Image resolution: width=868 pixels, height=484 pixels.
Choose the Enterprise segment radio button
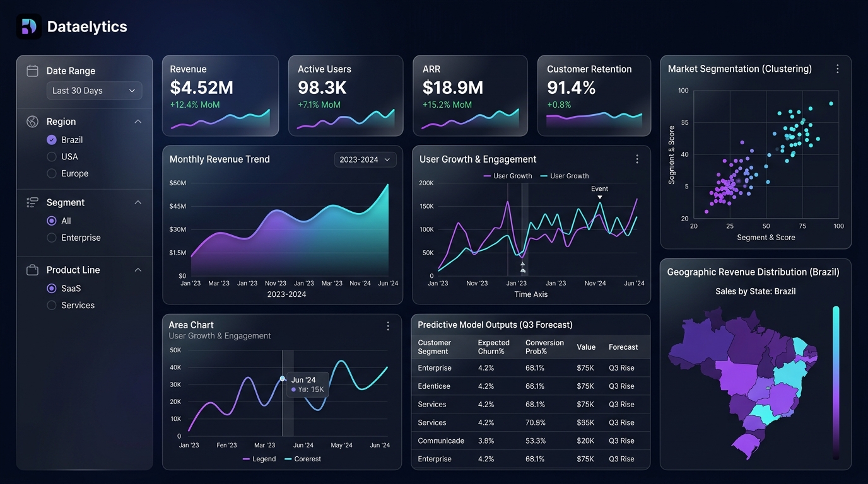pos(52,238)
